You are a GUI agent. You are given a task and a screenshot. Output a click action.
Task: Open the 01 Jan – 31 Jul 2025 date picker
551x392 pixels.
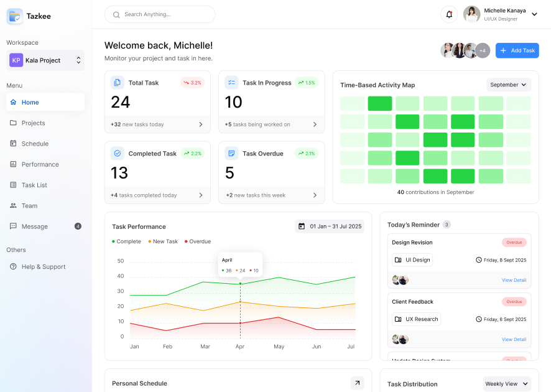[330, 226]
